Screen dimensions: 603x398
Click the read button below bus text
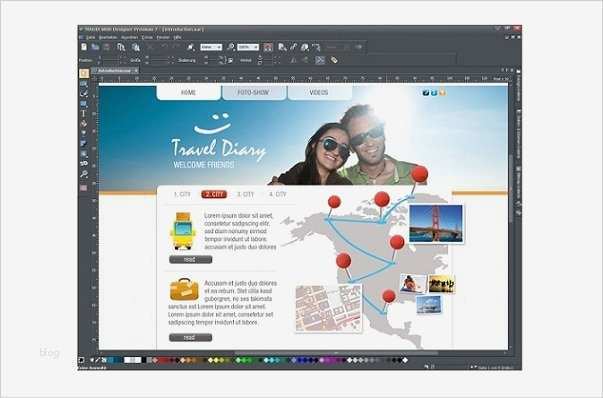pos(190,260)
